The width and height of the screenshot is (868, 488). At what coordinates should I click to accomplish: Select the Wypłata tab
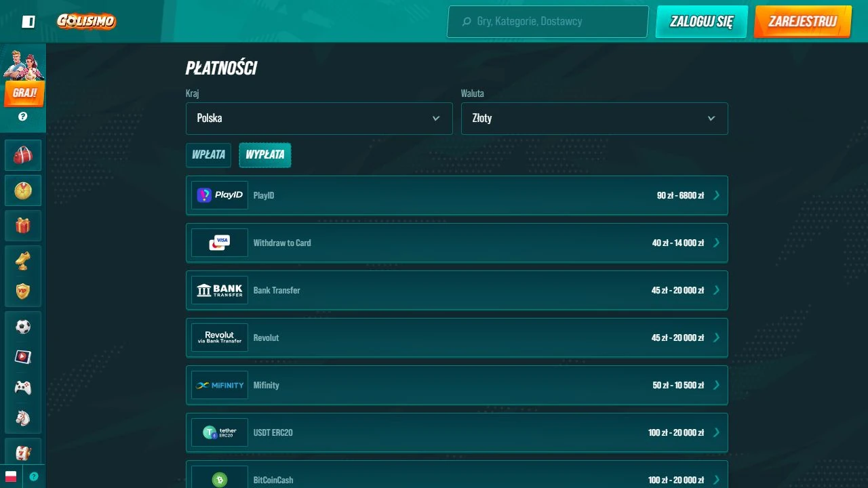tap(265, 155)
